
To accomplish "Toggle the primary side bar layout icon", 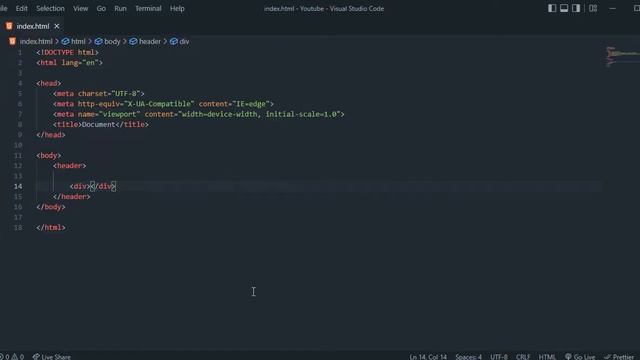I will click(x=552, y=8).
